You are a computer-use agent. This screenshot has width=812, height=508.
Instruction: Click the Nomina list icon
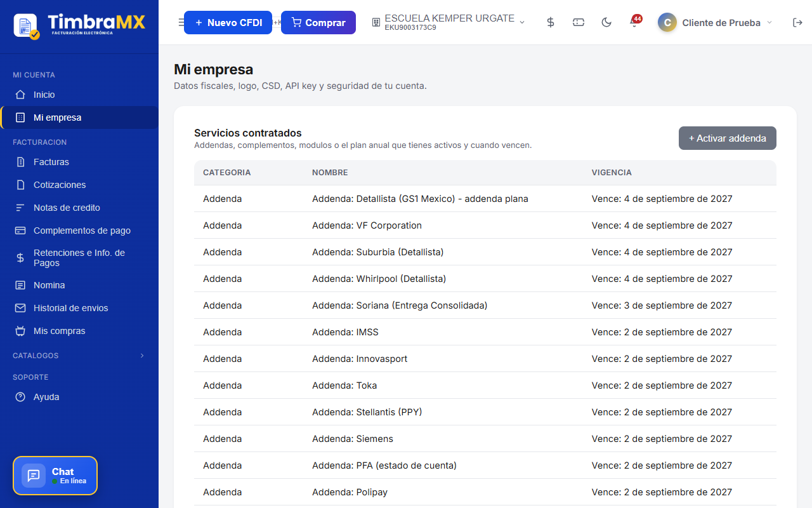tap(20, 285)
